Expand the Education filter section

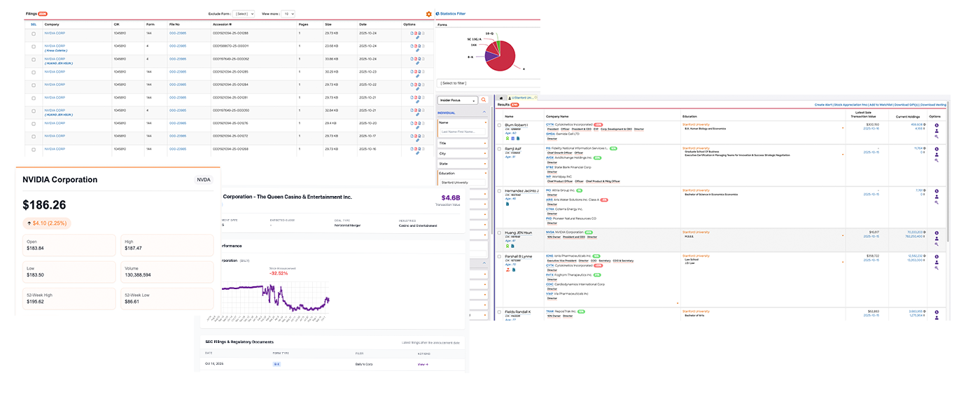point(462,173)
